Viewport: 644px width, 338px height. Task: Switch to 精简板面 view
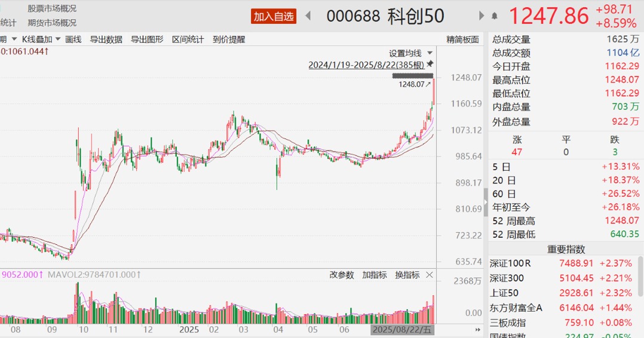pyautogui.click(x=462, y=39)
